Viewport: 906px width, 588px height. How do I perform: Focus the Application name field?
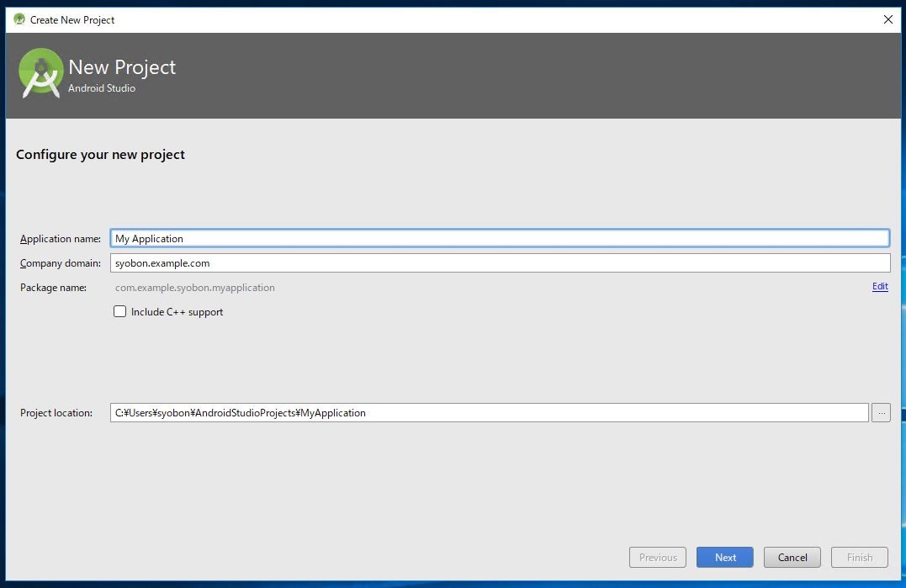(x=500, y=239)
